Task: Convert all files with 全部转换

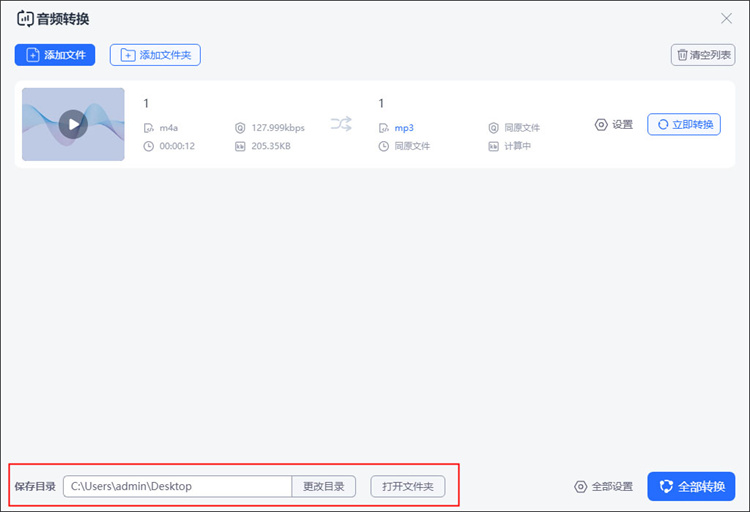Action: (691, 487)
